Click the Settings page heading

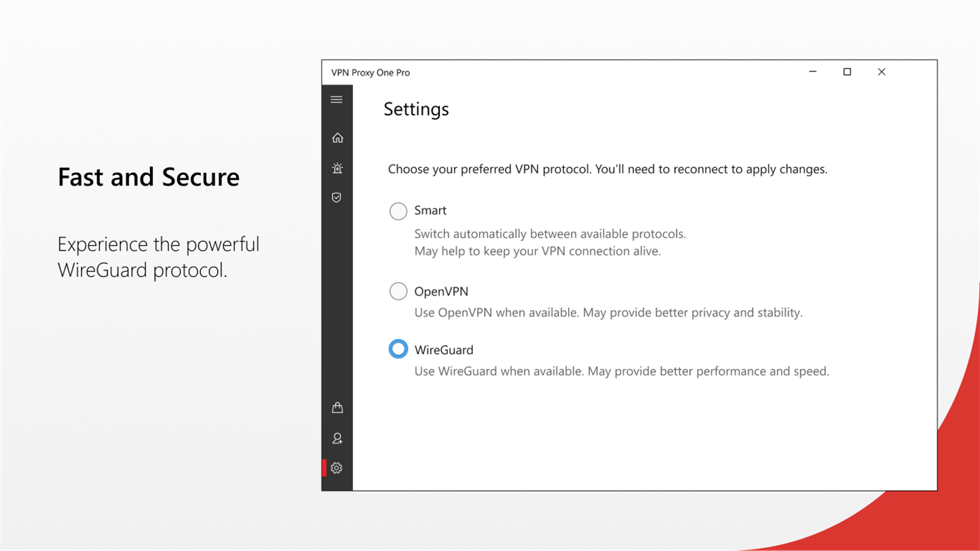pos(416,109)
